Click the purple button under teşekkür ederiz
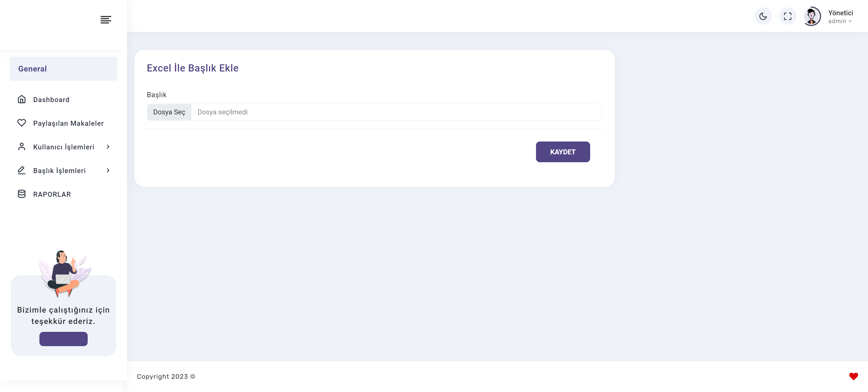Image resolution: width=868 pixels, height=392 pixels. 63,339
